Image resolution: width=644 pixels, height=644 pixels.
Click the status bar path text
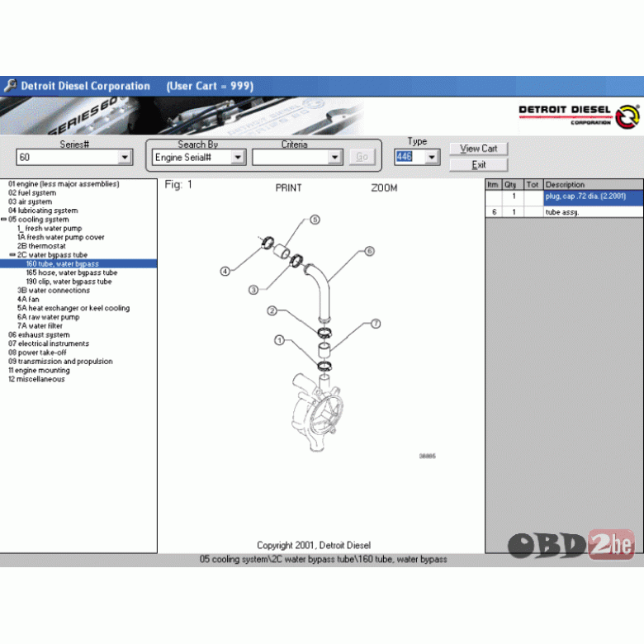pyautogui.click(x=323, y=559)
